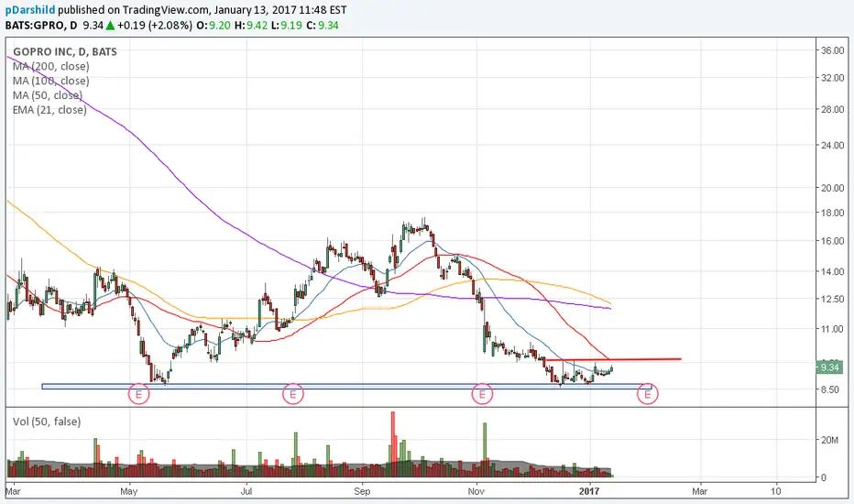The image size is (854, 504).
Task: Click the green up-arrow next to 9.34 in header
Action: pyautogui.click(x=110, y=25)
